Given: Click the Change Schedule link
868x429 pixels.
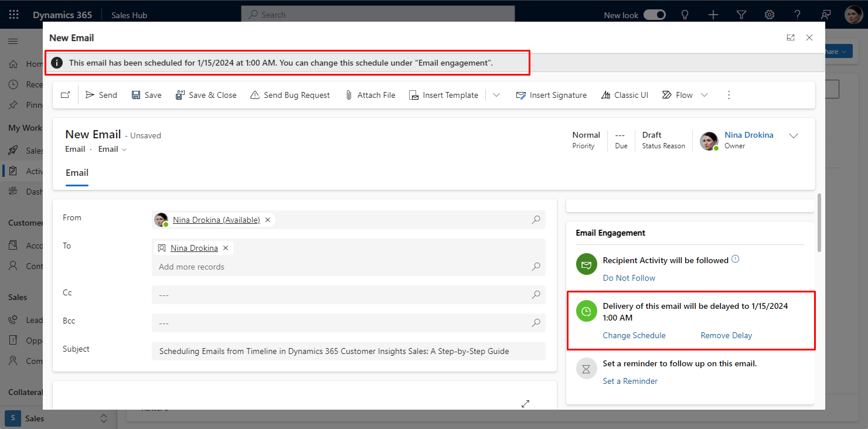Looking at the screenshot, I should point(634,335).
